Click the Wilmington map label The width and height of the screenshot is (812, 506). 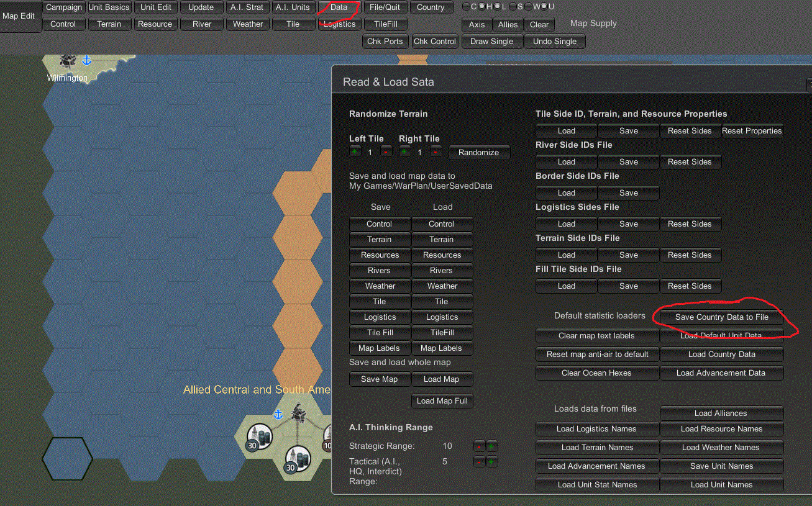point(67,78)
